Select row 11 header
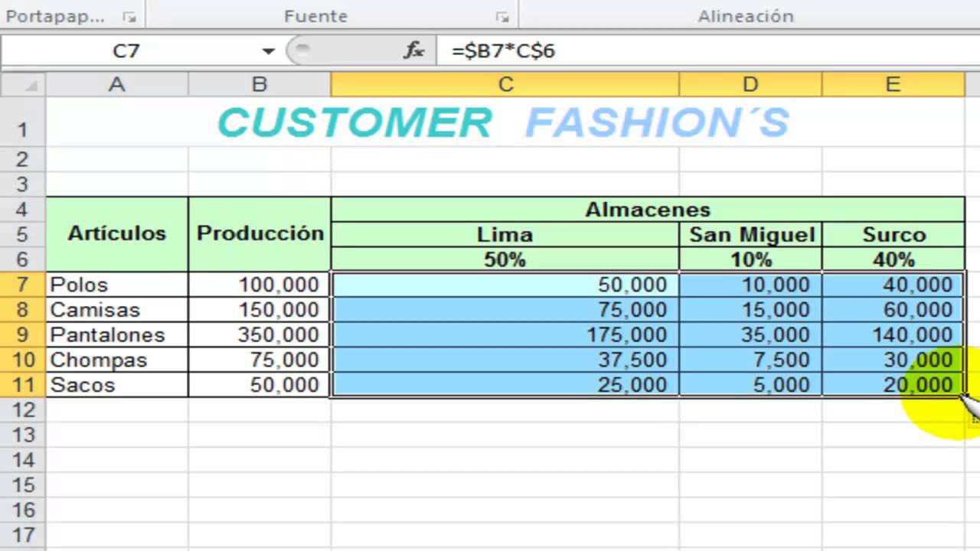Screen dimensions: 980x551 23,385
